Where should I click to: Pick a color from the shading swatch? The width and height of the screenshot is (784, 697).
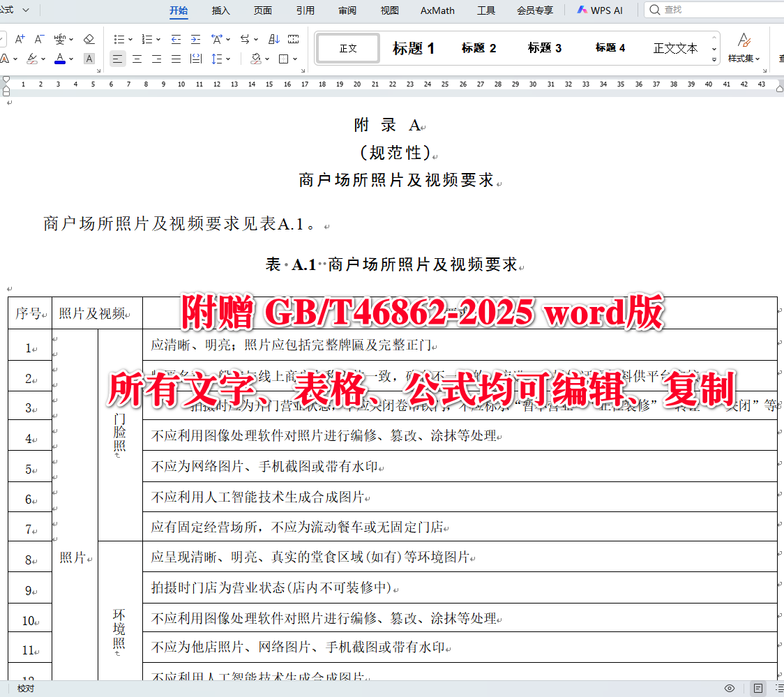tap(257, 59)
